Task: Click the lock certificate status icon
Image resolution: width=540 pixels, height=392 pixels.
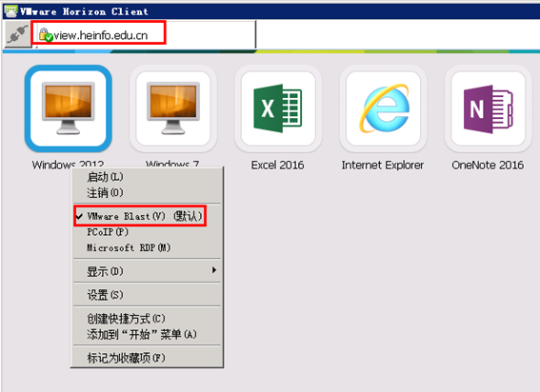Action: pos(46,35)
